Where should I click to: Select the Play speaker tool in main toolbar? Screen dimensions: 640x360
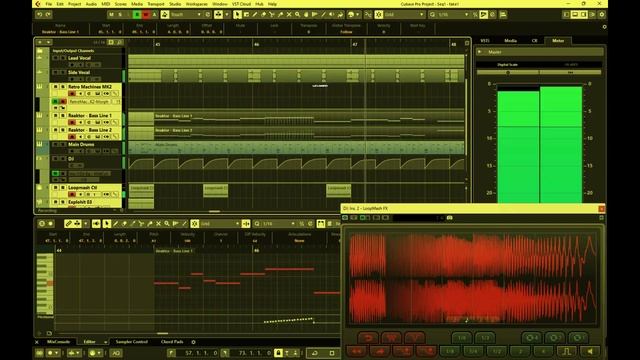click(331, 15)
